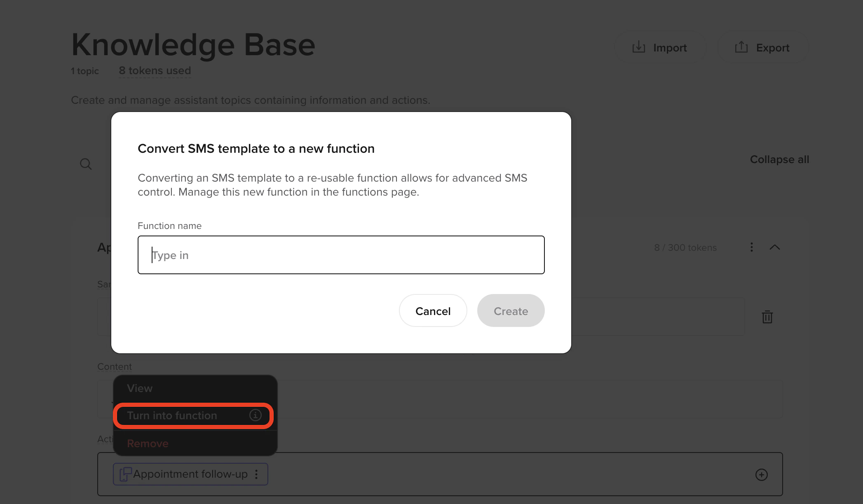The height and width of the screenshot is (504, 863).
Task: Open topic three-dot options menu
Action: (752, 247)
